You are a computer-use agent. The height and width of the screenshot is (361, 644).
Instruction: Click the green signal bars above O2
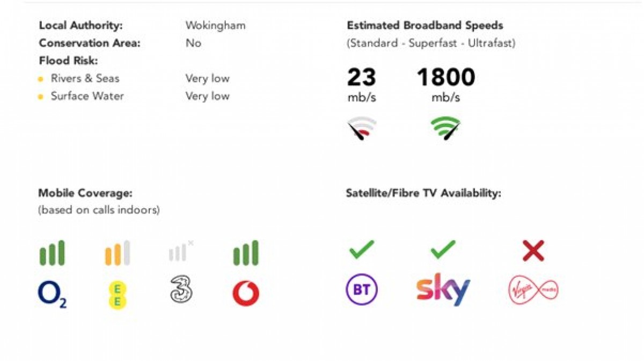(52, 253)
